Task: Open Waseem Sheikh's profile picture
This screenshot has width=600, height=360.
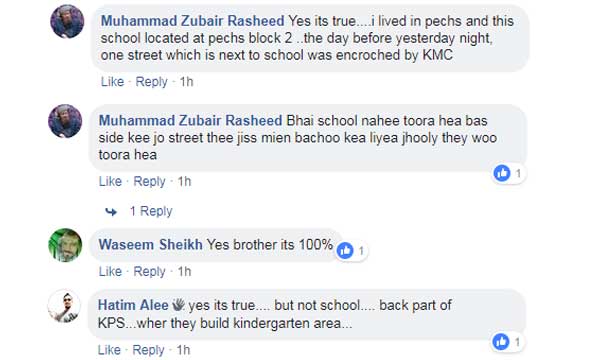Action: click(65, 245)
